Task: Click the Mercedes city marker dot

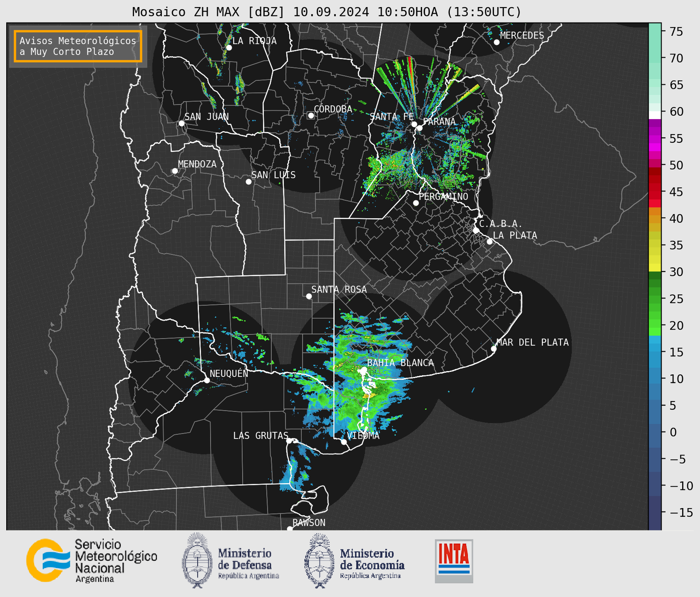Action: [496, 42]
